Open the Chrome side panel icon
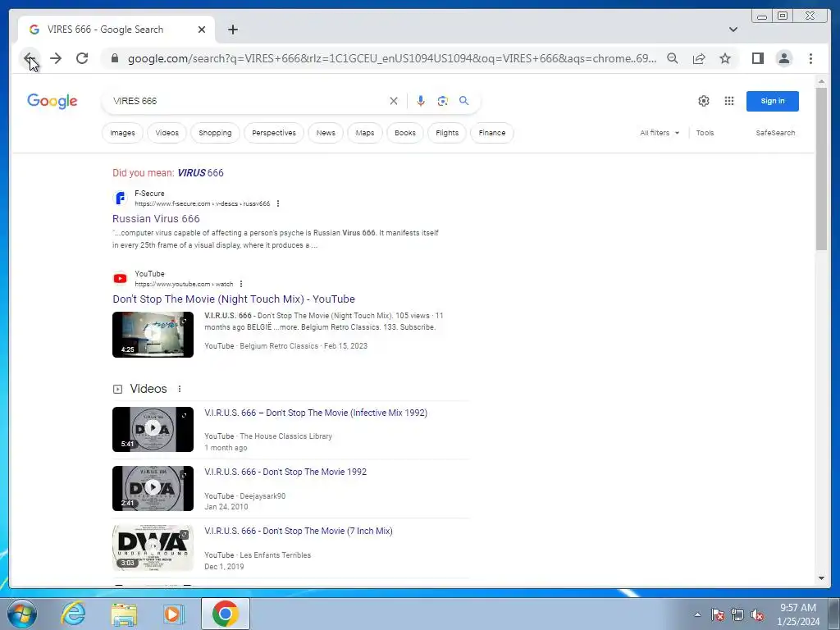840x630 pixels. (x=757, y=58)
